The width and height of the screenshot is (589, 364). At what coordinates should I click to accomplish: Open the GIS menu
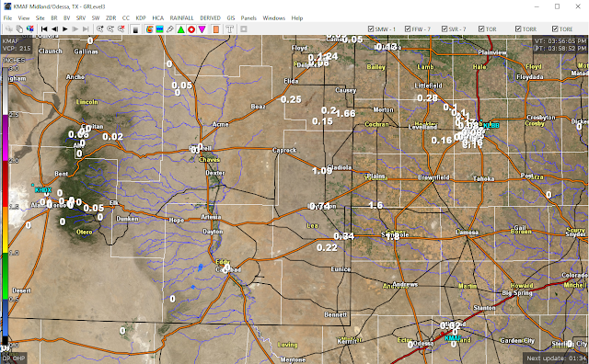click(231, 18)
